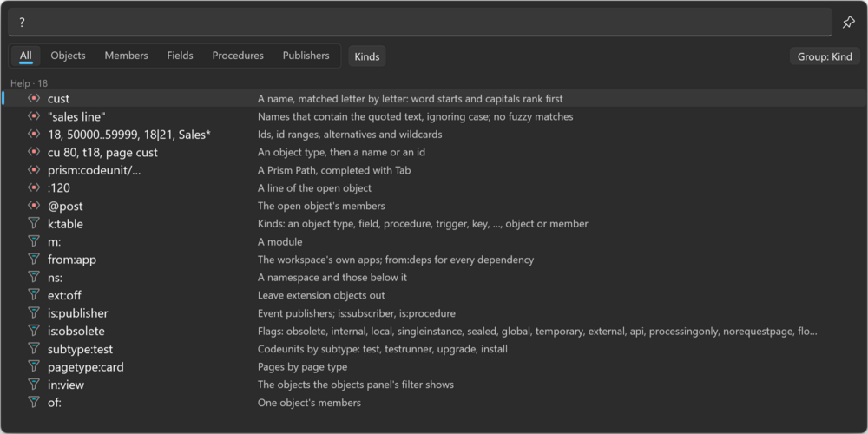Screen dimensions: 868x434
Task: Click 'A Prism Path, completed with Tab' description
Action: pos(334,170)
